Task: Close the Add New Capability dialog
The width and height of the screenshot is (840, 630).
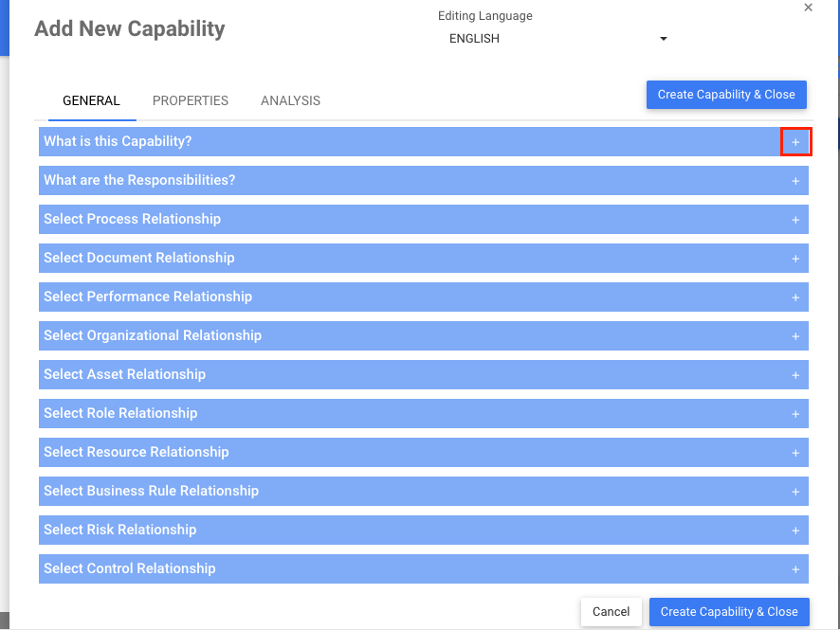Action: coord(809,8)
